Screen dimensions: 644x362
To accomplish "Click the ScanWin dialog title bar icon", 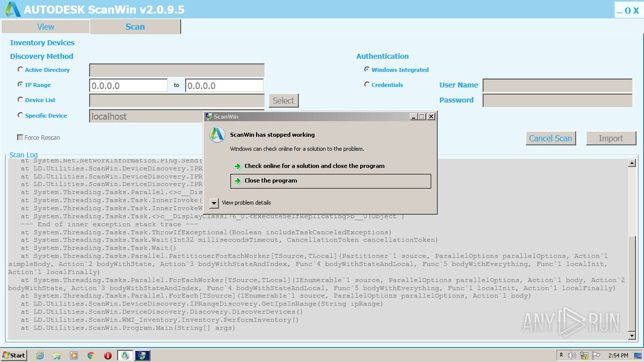I will tap(209, 116).
